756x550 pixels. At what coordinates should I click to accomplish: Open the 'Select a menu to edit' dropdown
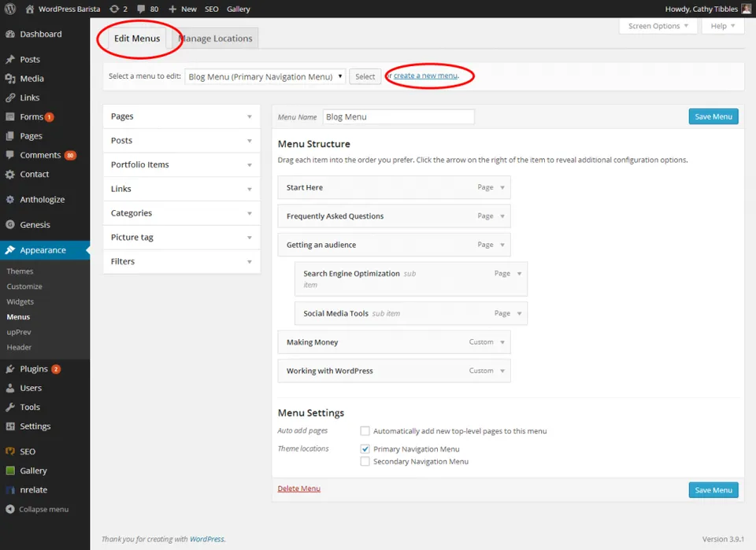265,76
